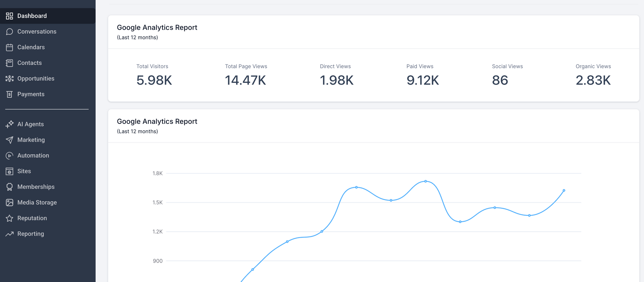Image resolution: width=644 pixels, height=282 pixels.
Task: Click the Sites browser icon
Action: pos(9,171)
